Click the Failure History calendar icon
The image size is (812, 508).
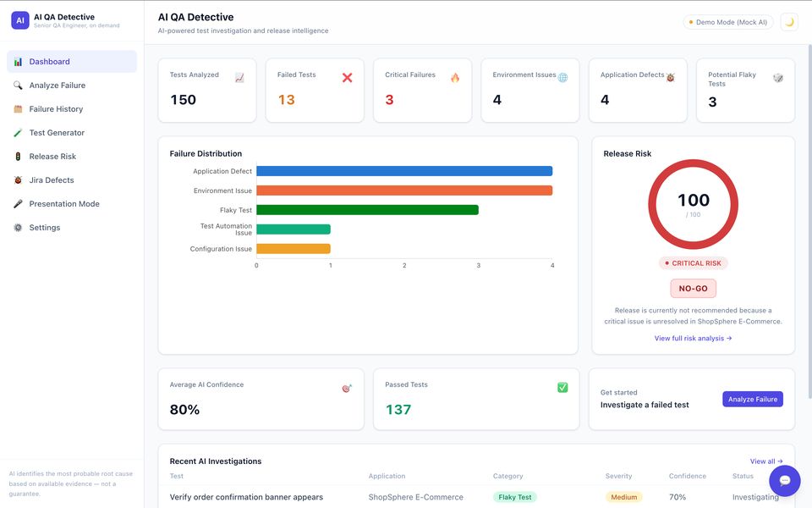[18, 109]
